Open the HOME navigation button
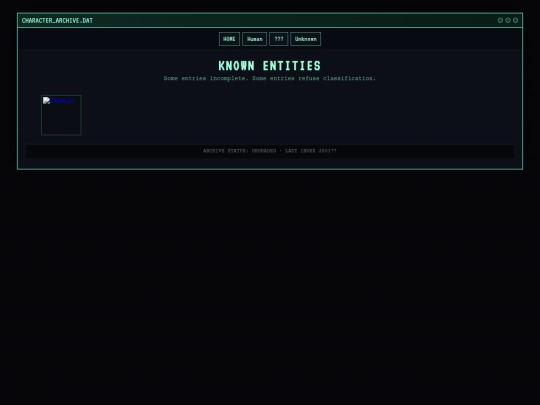 [229, 39]
